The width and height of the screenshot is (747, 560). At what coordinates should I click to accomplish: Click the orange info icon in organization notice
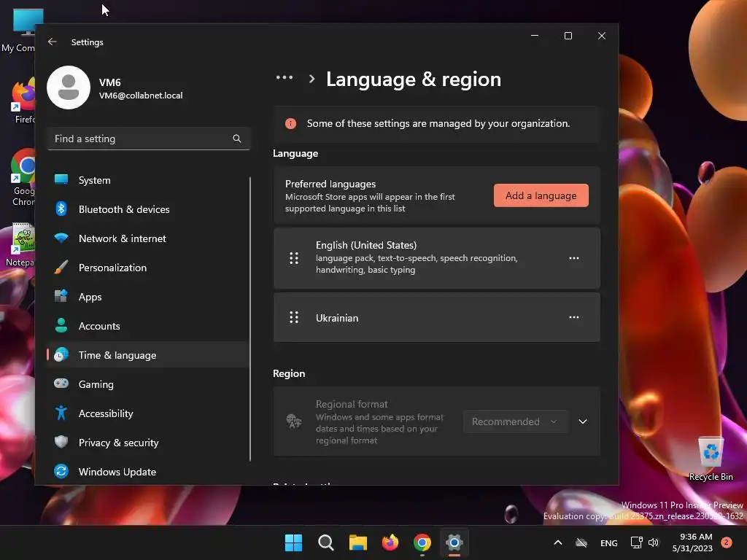(x=290, y=123)
